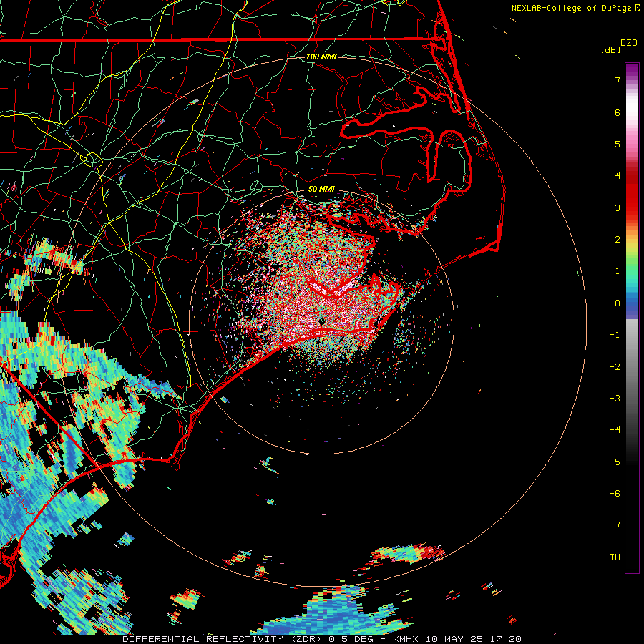Image resolution: width=644 pixels, height=644 pixels.
Task: Pick the gray segment of the color bar beside -2
Action: tap(632, 367)
